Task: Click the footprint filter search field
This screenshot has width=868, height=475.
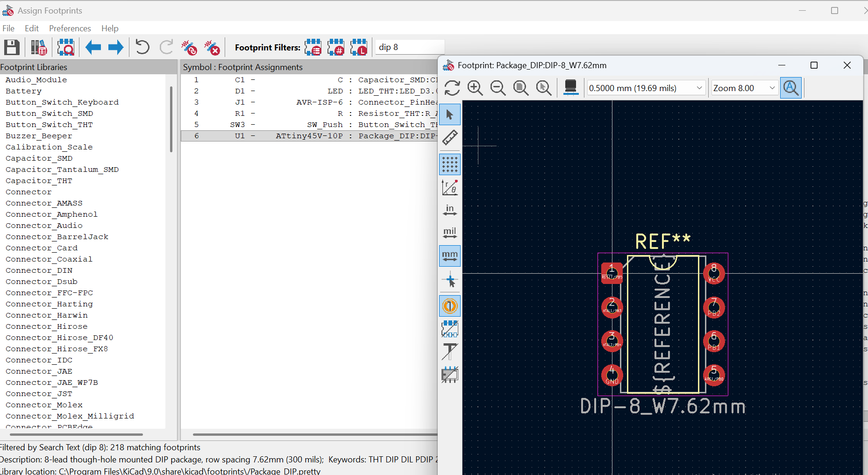Action: (x=410, y=47)
